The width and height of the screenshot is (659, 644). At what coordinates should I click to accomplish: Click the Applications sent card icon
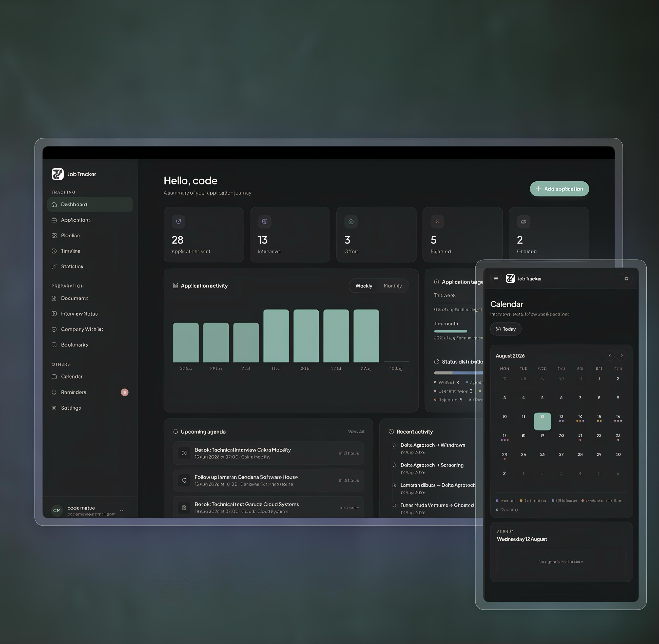click(179, 221)
